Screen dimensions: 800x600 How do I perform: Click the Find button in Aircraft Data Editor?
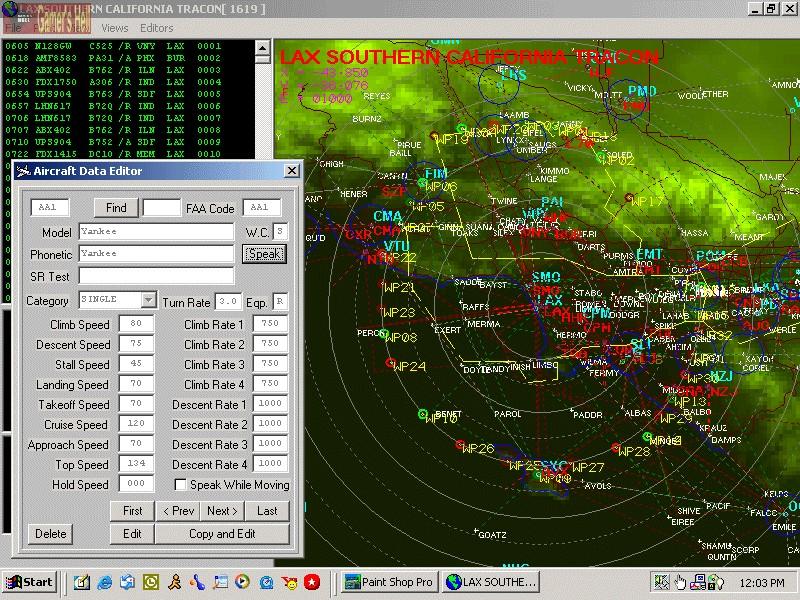click(x=116, y=208)
